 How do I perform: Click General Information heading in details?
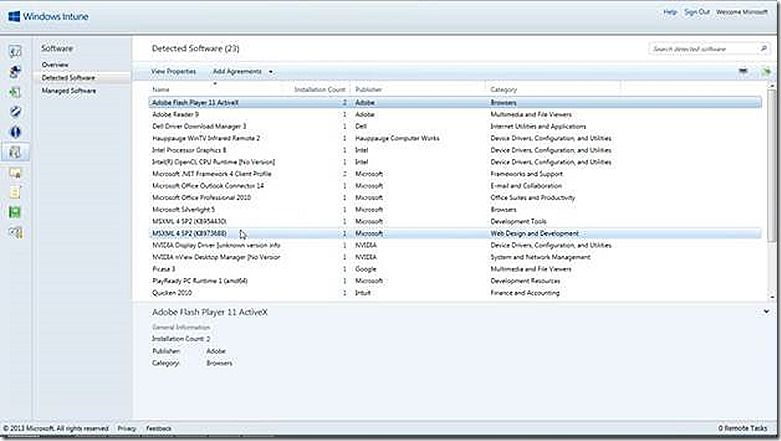coord(181,327)
